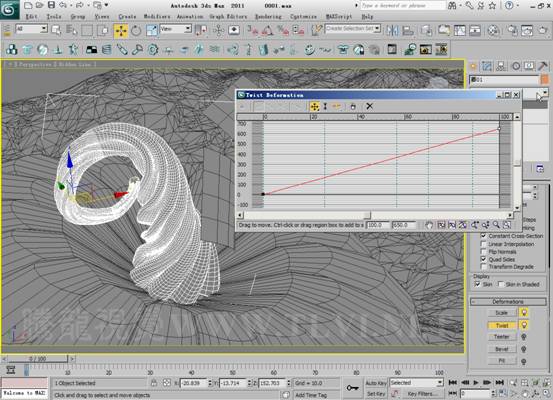553x400 pixels.
Task: Click the Teeter deformation button
Action: [502, 337]
